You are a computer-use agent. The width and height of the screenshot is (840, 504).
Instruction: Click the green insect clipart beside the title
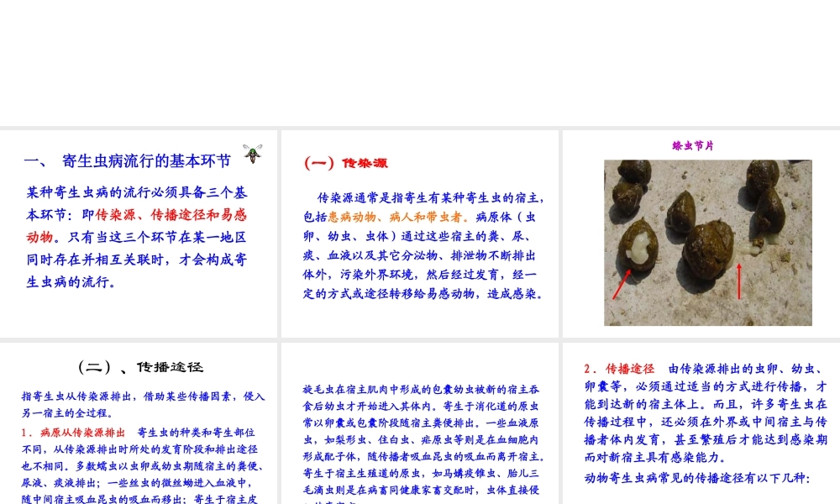(252, 154)
